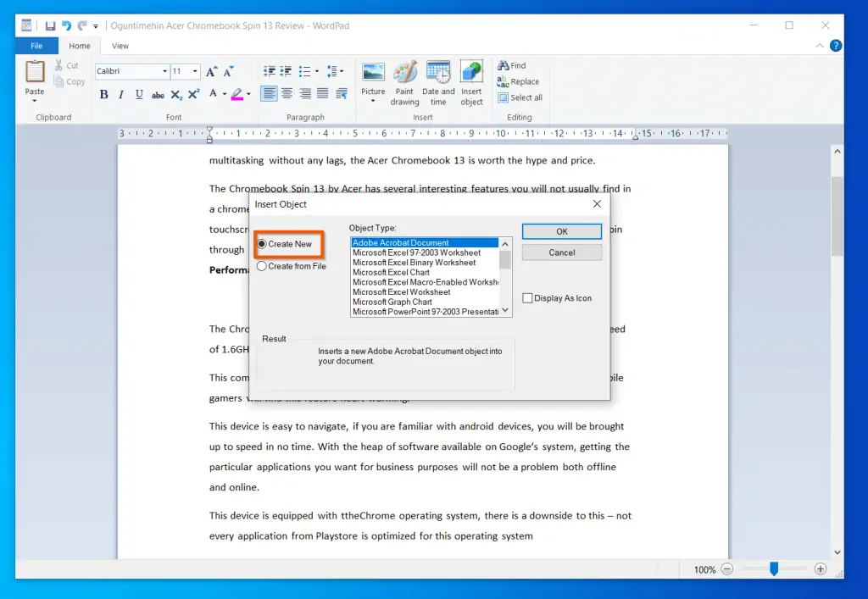Insert Date and time from ribbon
868x599 pixels.
point(438,75)
